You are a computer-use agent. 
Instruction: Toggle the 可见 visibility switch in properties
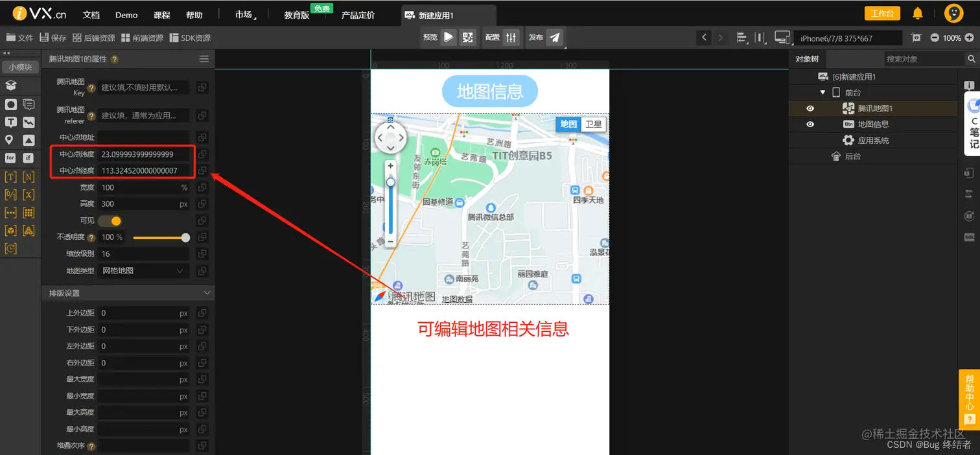point(110,220)
